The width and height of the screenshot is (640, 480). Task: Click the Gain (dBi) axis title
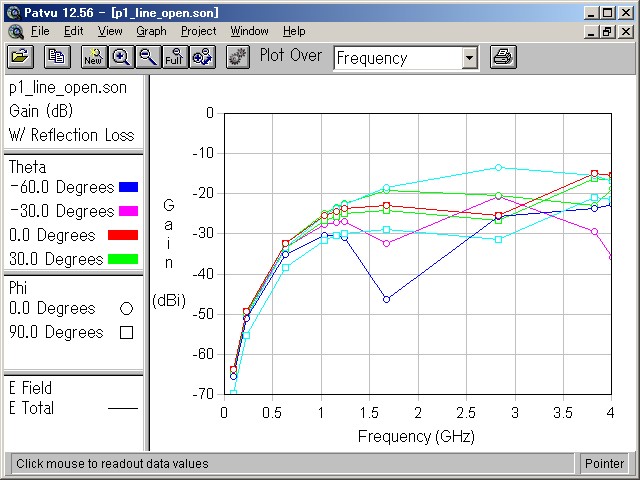pyautogui.click(x=169, y=253)
